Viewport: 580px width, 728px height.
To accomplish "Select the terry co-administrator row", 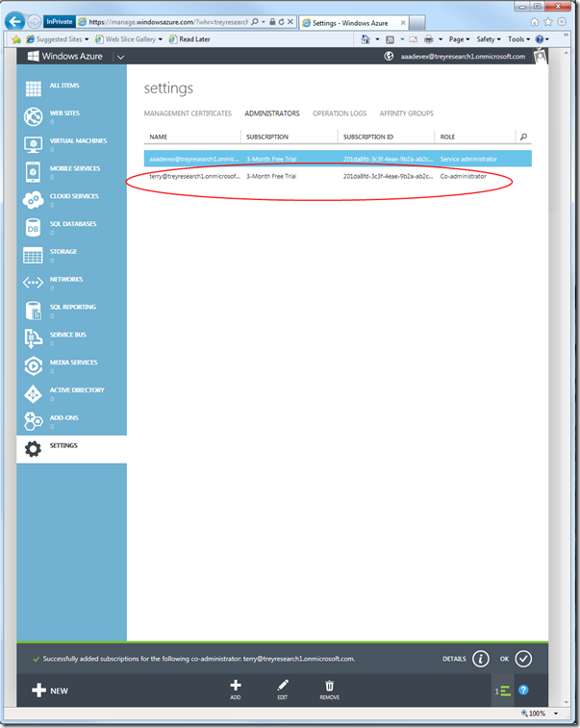I will (338, 176).
